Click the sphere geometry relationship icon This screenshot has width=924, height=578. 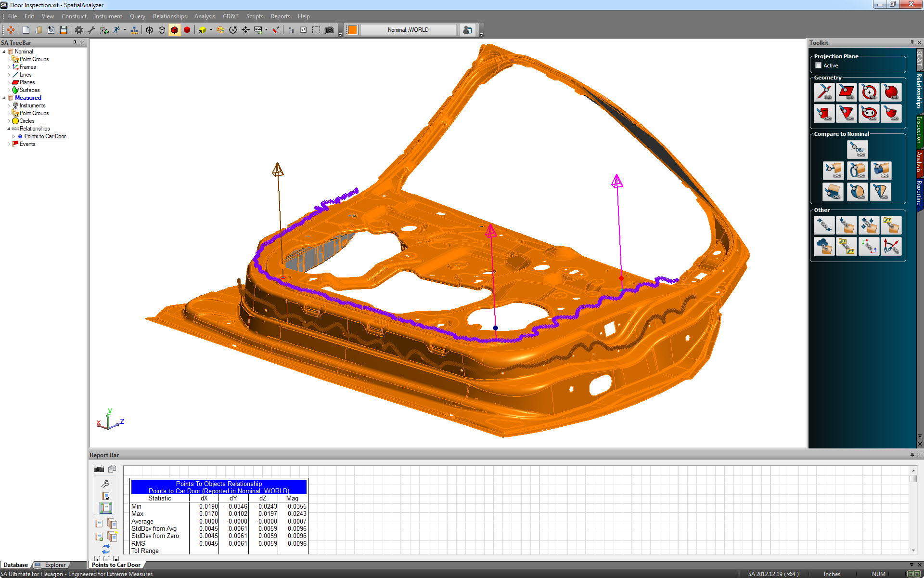891,92
